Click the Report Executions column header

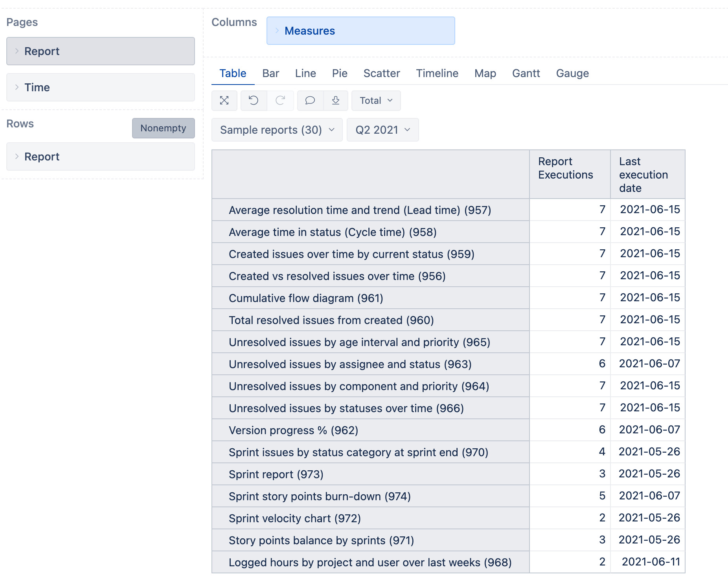[x=565, y=168]
